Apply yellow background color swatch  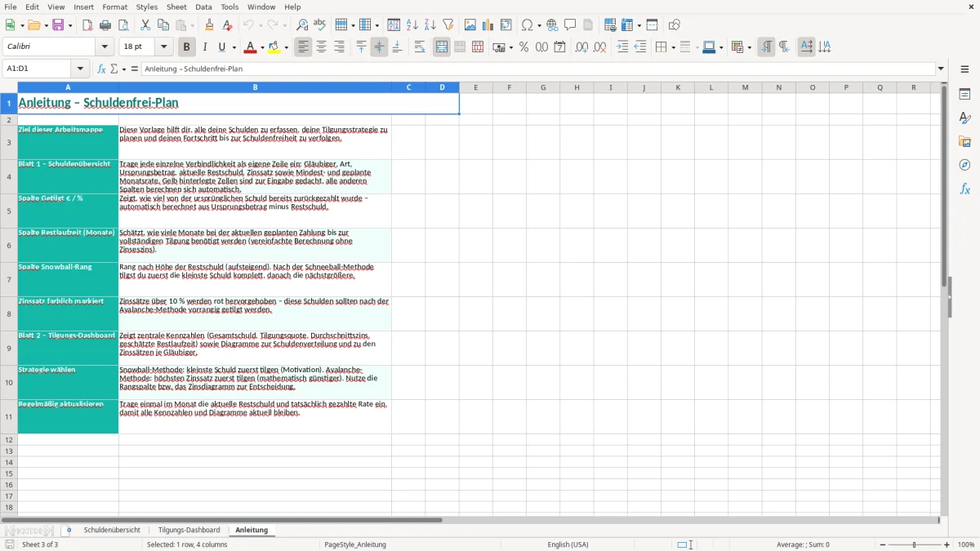coord(275,47)
